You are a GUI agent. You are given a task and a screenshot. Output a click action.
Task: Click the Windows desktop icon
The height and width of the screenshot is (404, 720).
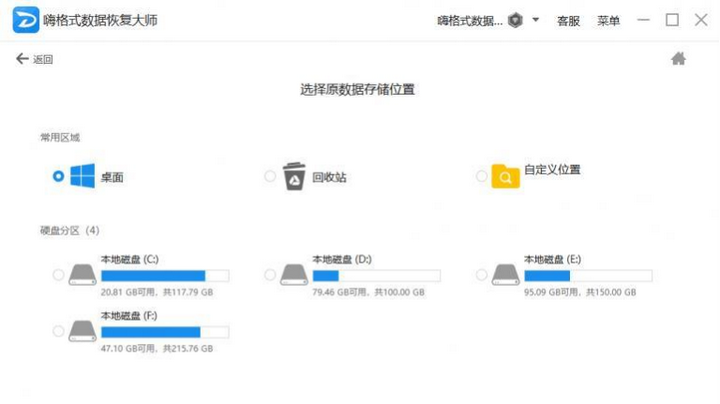(83, 176)
